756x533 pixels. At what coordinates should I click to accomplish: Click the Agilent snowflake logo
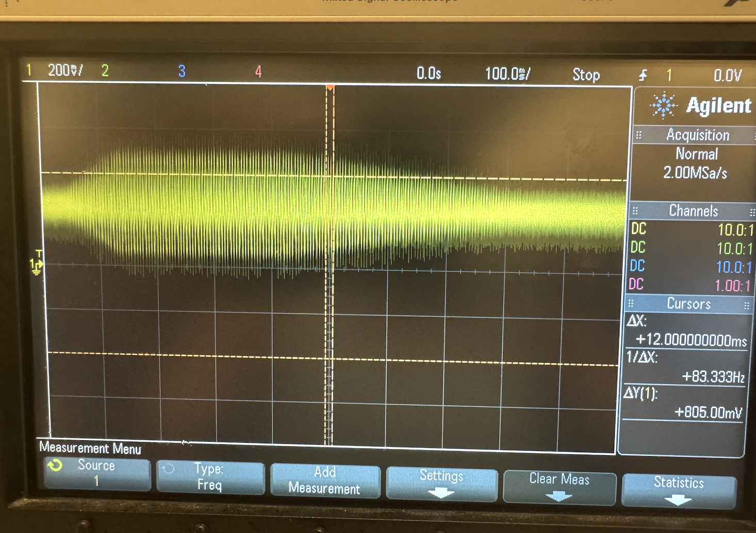[x=665, y=104]
